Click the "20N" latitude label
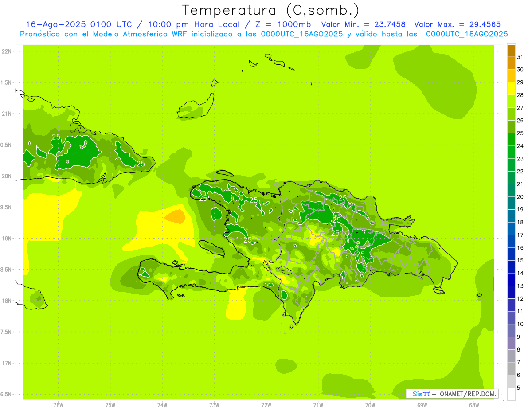 tap(7, 176)
